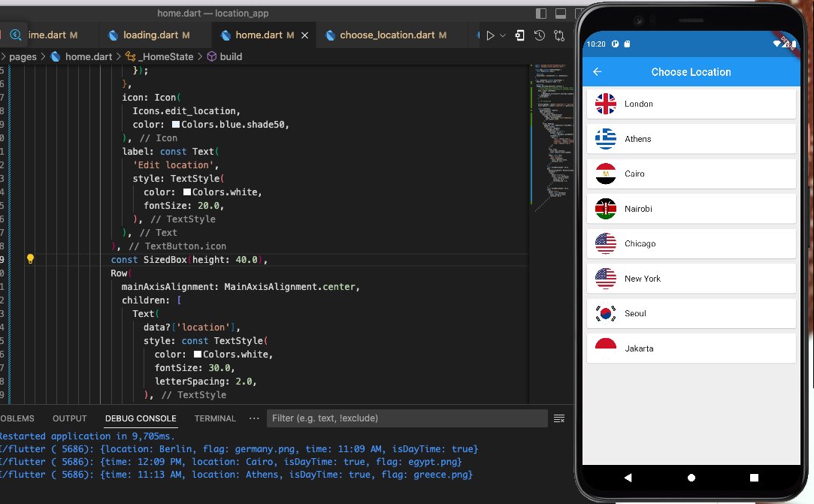Select Jakarta in the emulator location list

click(691, 349)
